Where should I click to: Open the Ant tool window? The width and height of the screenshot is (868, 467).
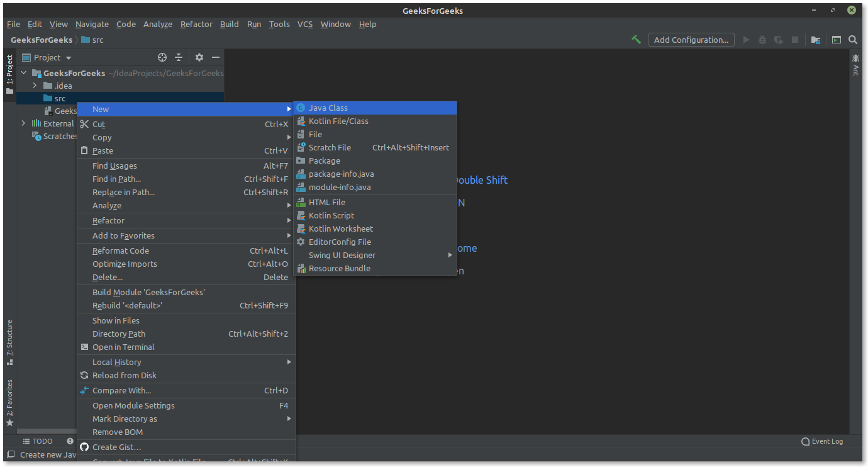855,65
